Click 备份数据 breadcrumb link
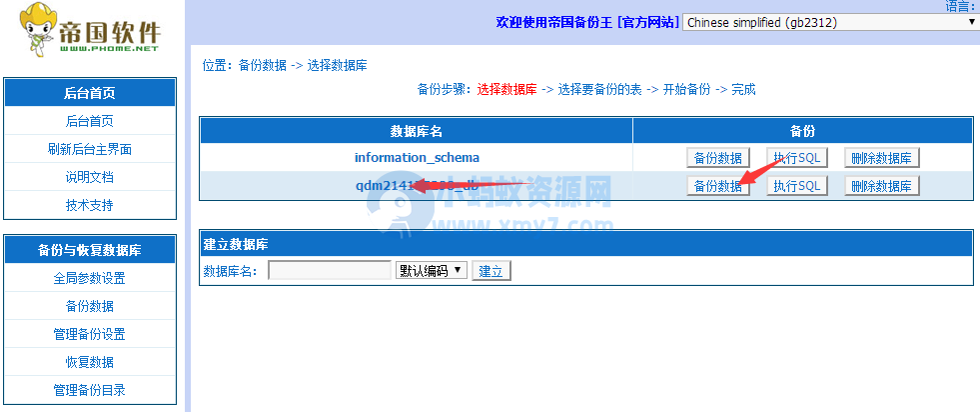The height and width of the screenshot is (412, 980). point(263,65)
